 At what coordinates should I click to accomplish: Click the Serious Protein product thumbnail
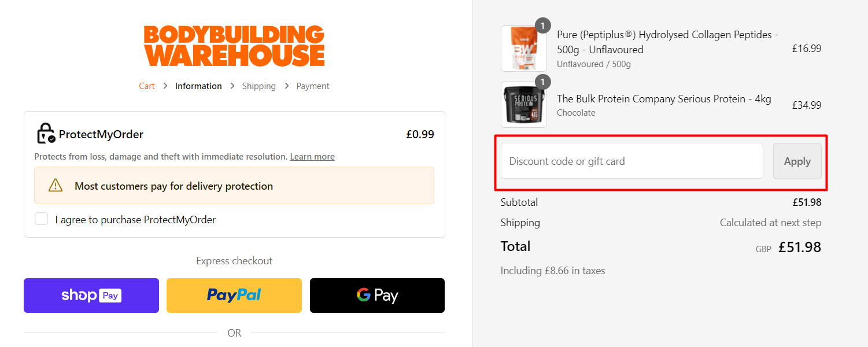tap(523, 104)
